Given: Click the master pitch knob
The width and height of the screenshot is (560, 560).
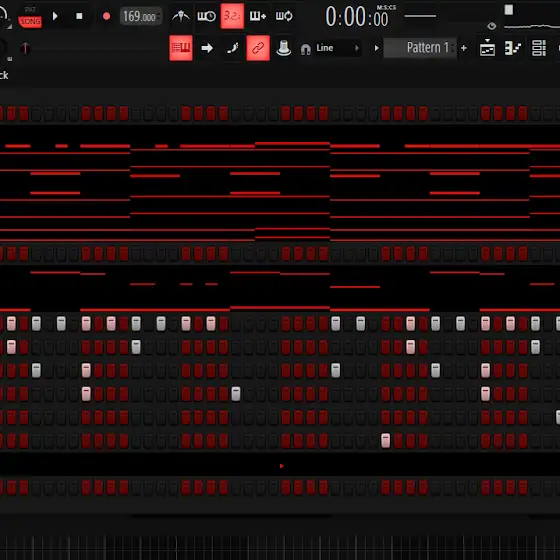Looking at the screenshot, I should (x=3, y=48).
